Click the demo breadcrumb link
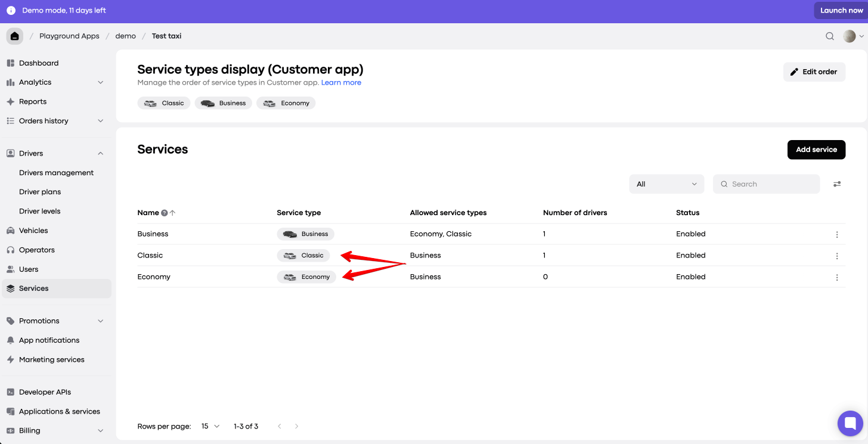Image resolution: width=868 pixels, height=444 pixels. 126,36
